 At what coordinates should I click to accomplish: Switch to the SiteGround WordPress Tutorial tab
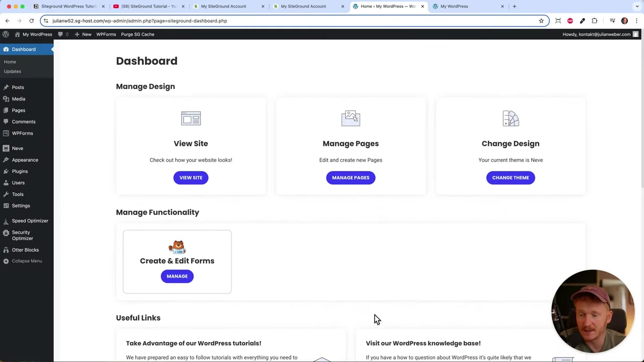point(69,7)
